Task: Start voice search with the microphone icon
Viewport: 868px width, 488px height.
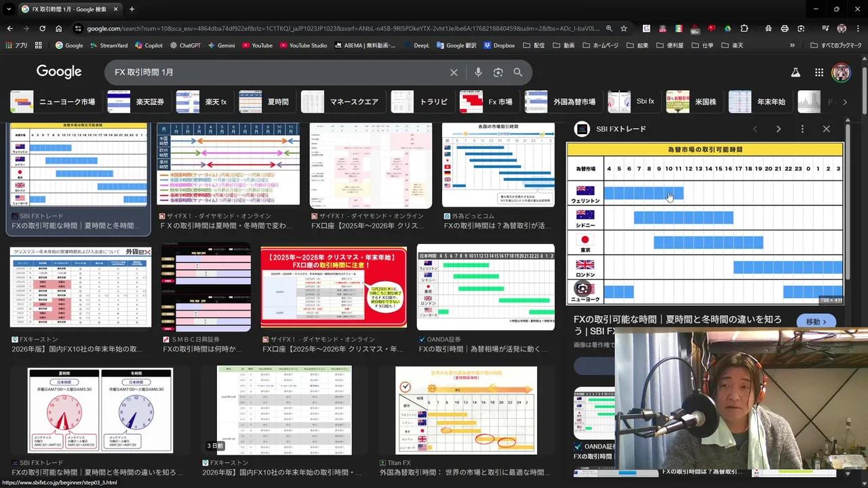Action: 478,73
